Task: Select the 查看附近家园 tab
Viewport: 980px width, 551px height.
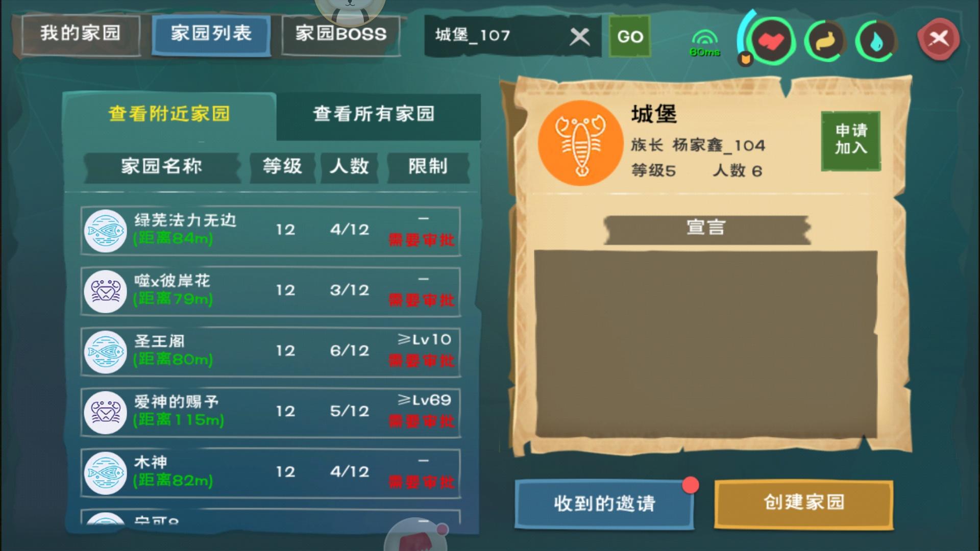Action: coord(169,114)
